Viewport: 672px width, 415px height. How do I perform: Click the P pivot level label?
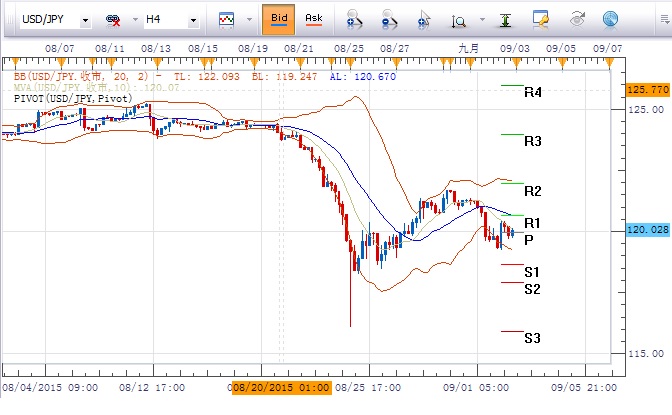click(x=529, y=240)
